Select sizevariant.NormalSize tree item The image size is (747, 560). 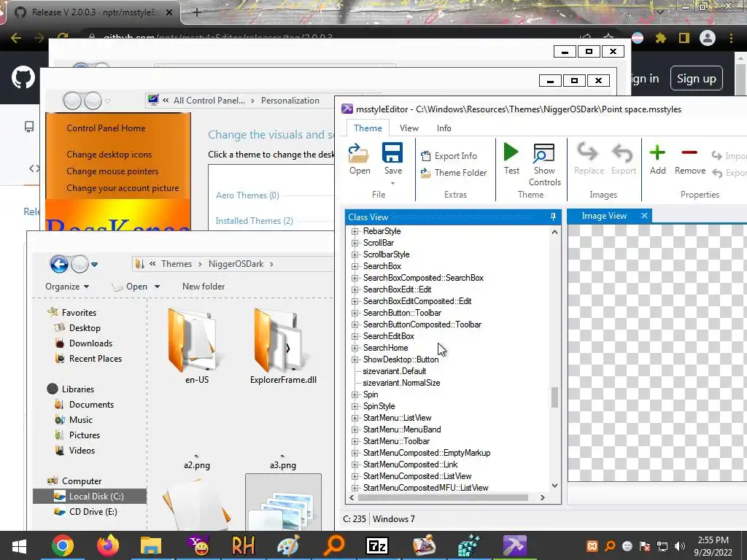[401, 383]
